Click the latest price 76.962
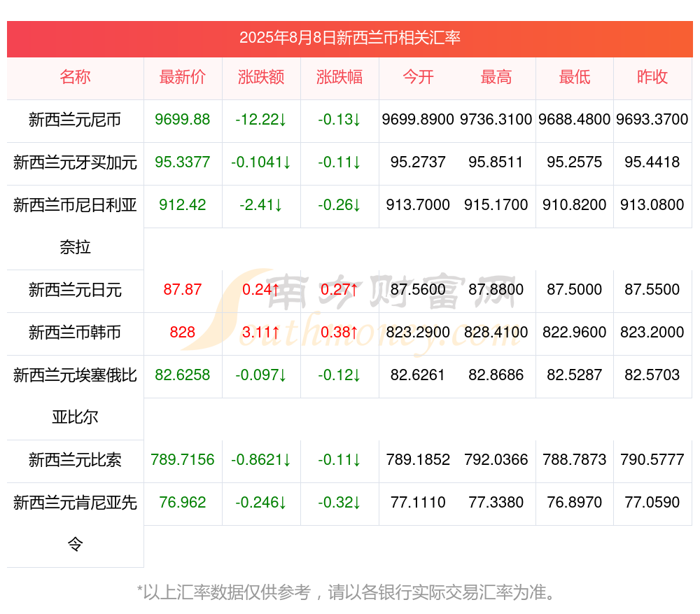Image resolution: width=700 pixels, height=614 pixels. (x=182, y=502)
